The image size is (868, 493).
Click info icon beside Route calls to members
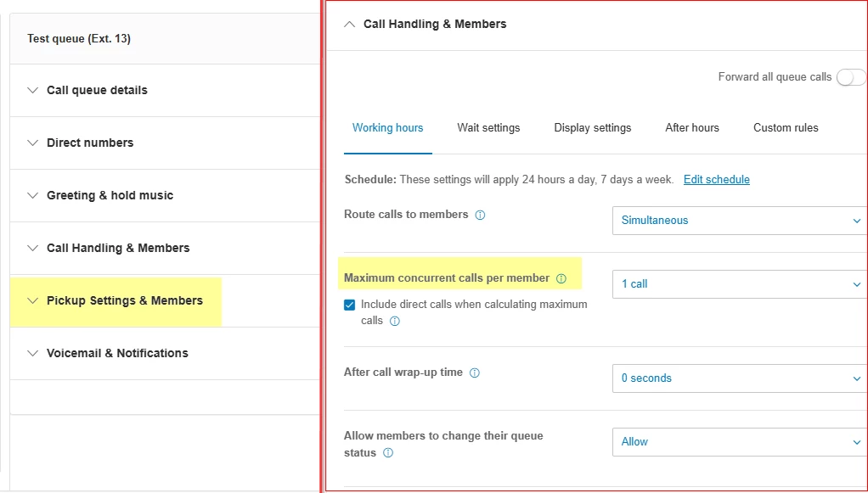pos(480,216)
